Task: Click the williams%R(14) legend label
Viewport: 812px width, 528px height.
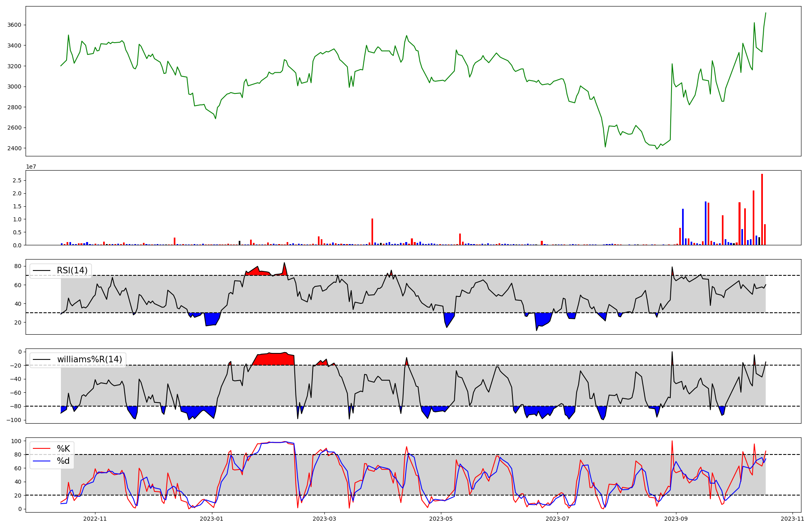Action: tap(89, 359)
